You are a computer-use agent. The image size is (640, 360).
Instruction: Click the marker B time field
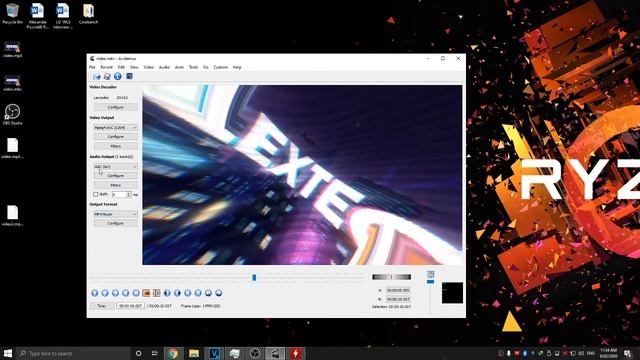point(398,299)
